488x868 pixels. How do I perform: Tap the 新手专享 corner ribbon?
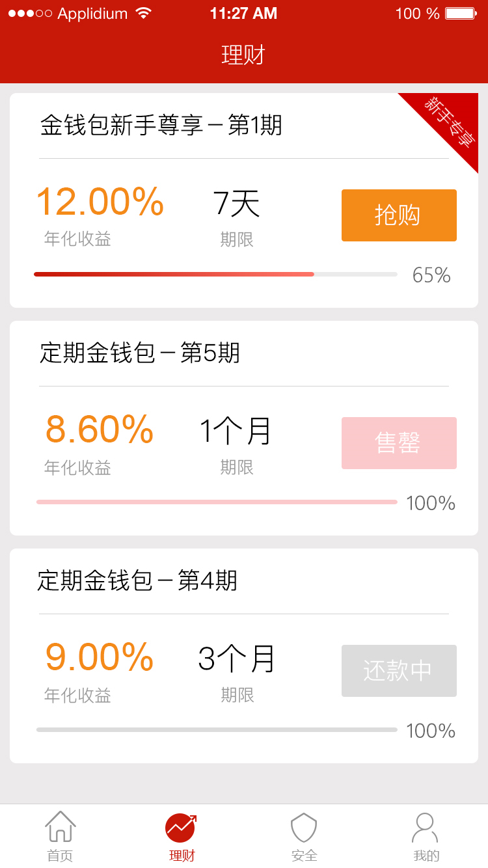pyautogui.click(x=450, y=121)
